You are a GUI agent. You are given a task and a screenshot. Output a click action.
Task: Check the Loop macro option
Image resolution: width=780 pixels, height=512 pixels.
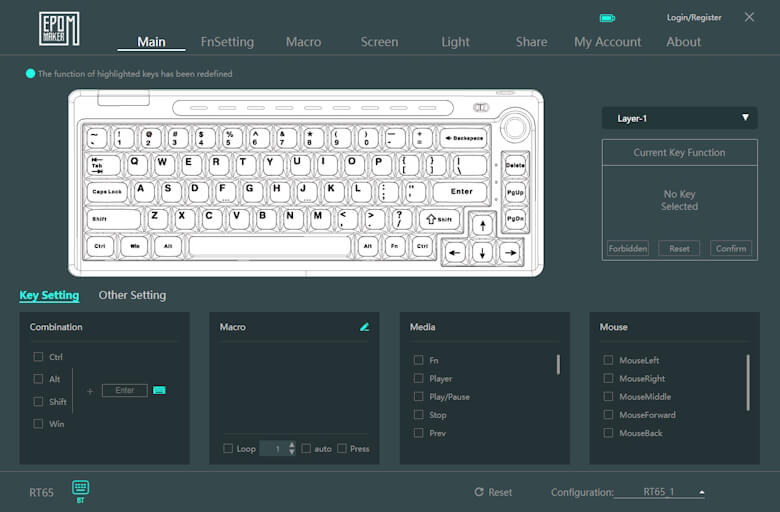click(x=229, y=449)
